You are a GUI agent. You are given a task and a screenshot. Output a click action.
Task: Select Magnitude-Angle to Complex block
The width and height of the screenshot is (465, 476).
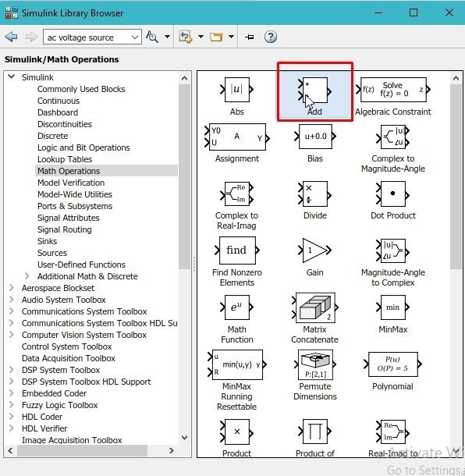[393, 250]
